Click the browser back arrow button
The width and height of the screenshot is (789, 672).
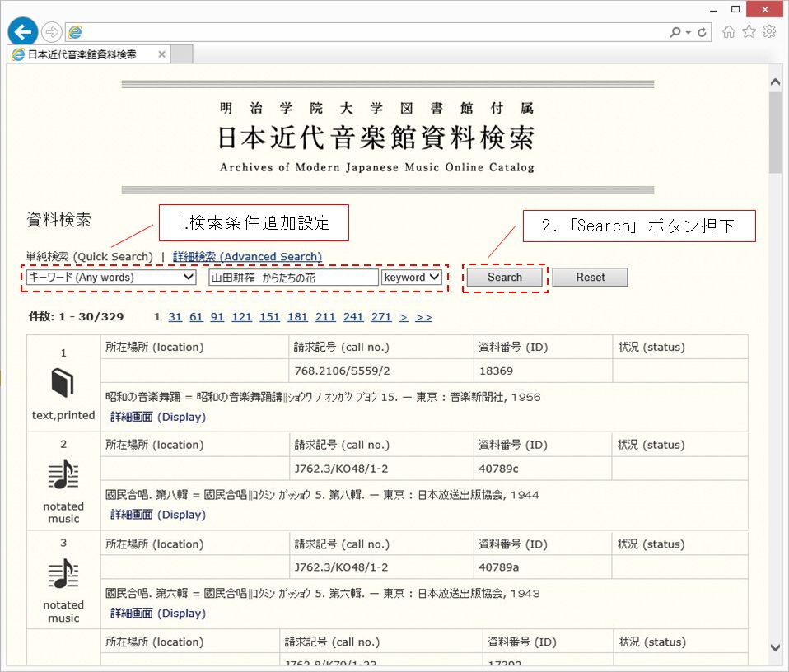(22, 31)
